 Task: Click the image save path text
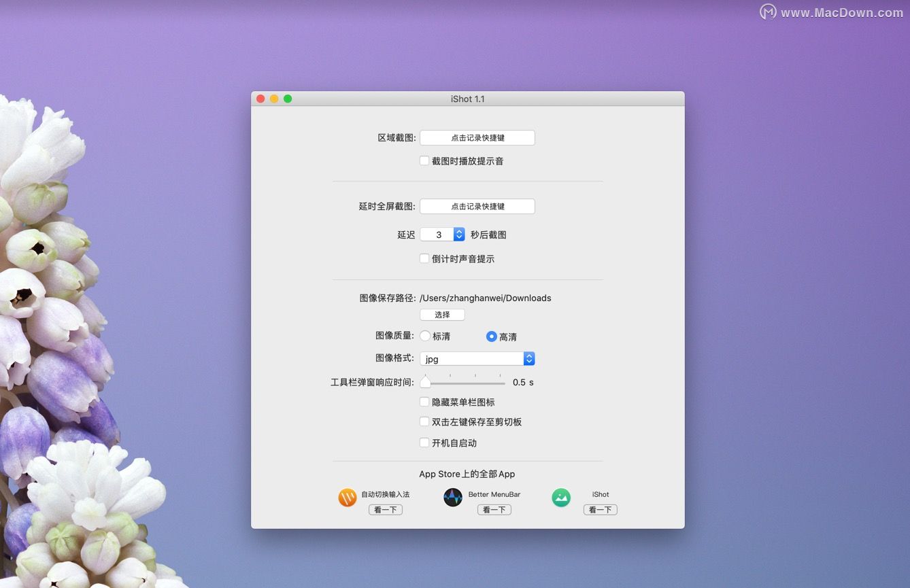pos(485,298)
